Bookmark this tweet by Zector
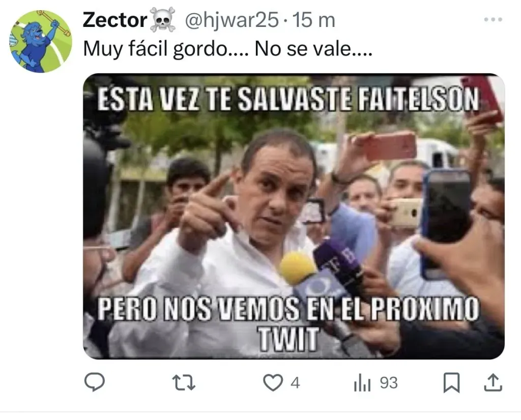 452,382
